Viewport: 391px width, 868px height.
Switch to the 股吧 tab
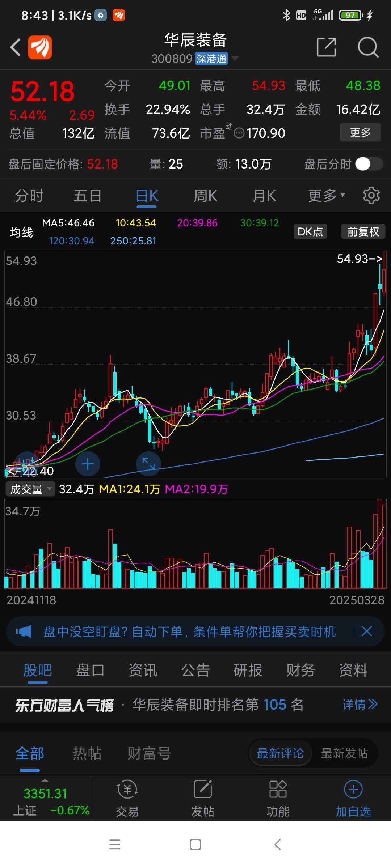(38, 670)
